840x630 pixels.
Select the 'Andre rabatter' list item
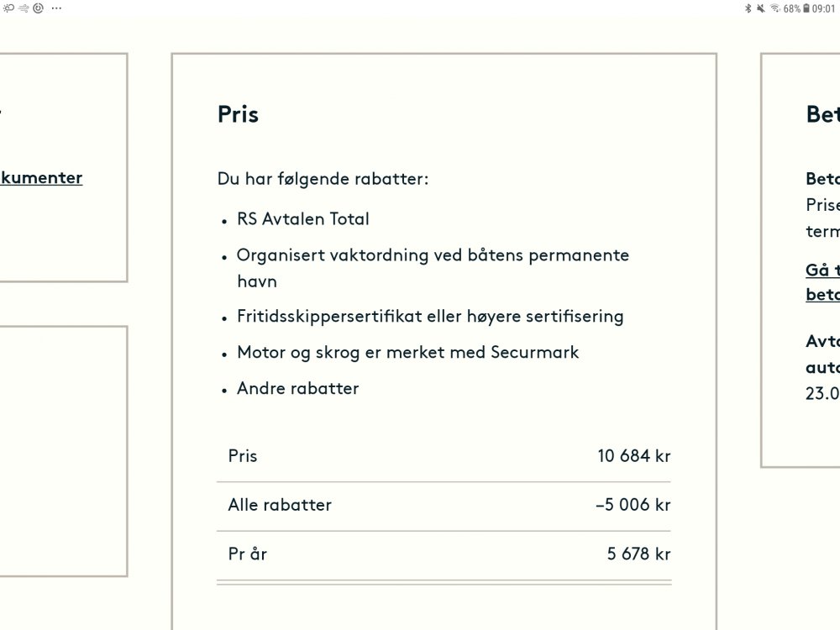coord(298,388)
